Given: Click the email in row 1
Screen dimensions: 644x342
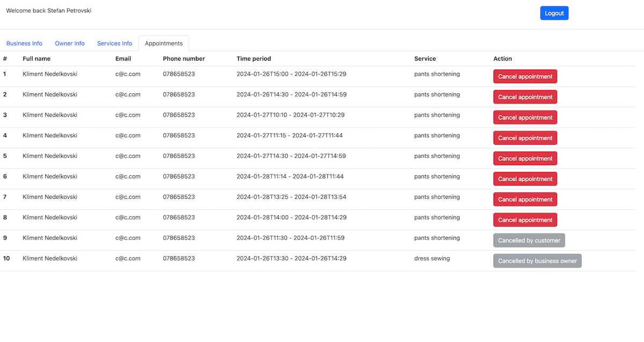Looking at the screenshot, I should [128, 74].
